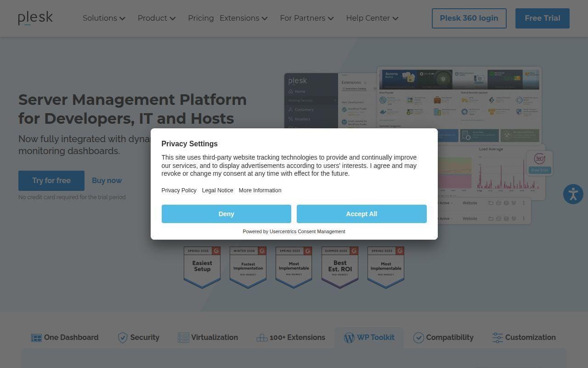
Task: Click the Fastest Implementation G2 badge
Action: coord(248,267)
